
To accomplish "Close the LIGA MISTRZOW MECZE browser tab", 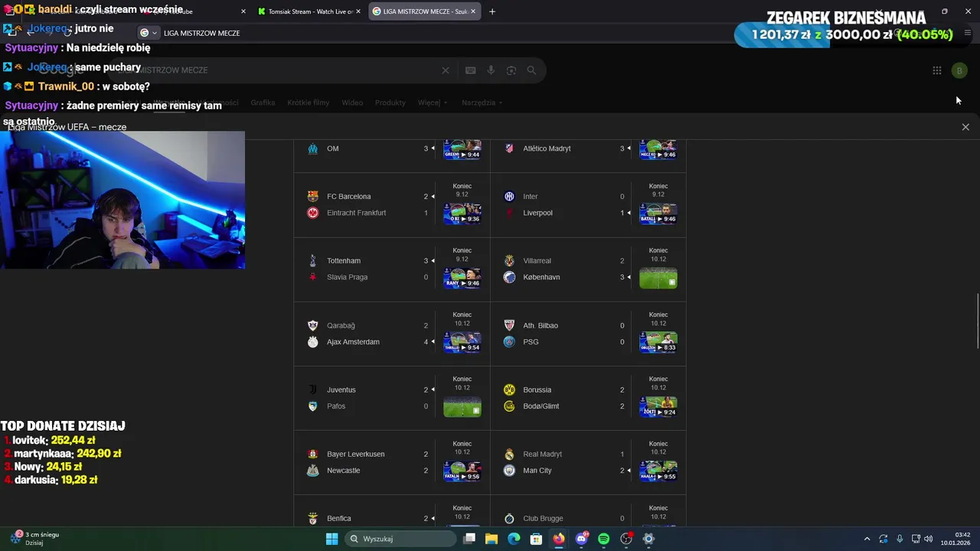I will coord(473,11).
